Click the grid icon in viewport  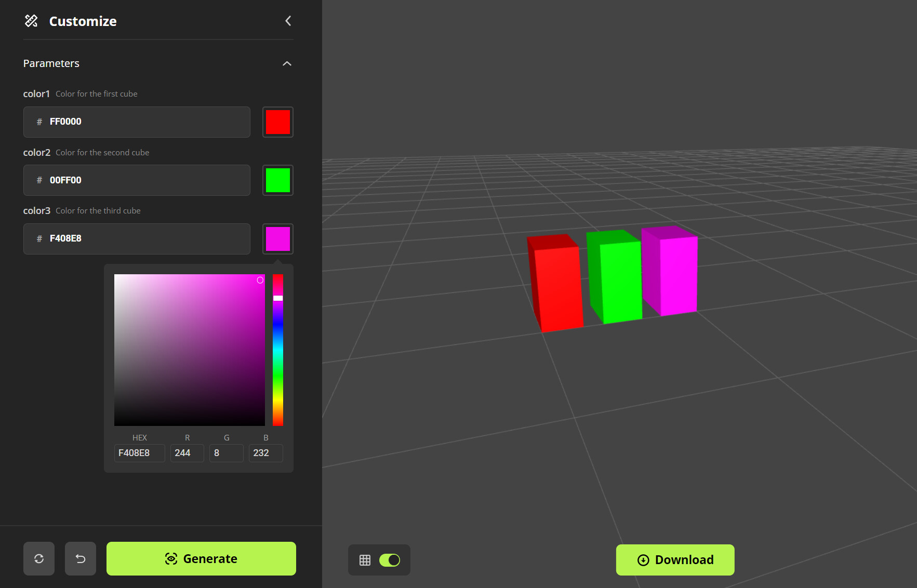[x=365, y=560]
